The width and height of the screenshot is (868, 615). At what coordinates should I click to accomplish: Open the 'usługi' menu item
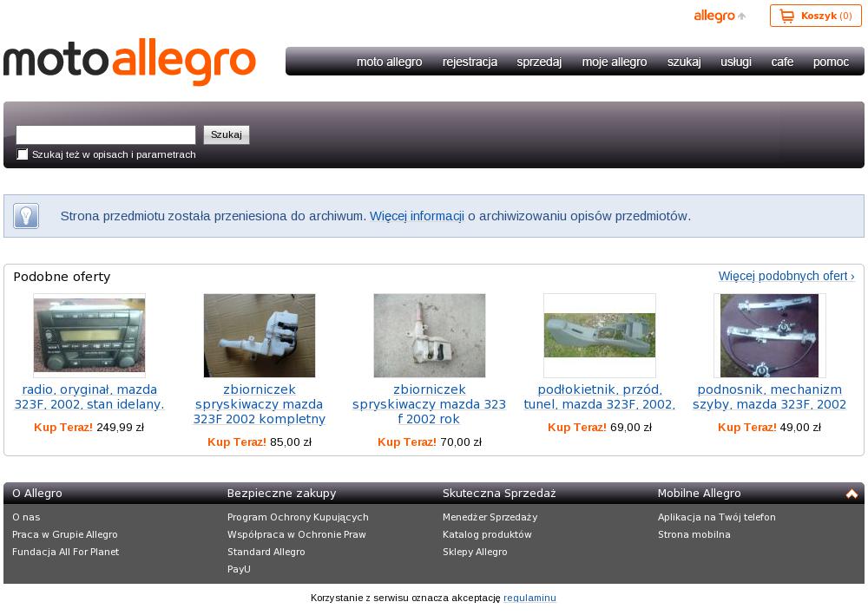(x=736, y=62)
